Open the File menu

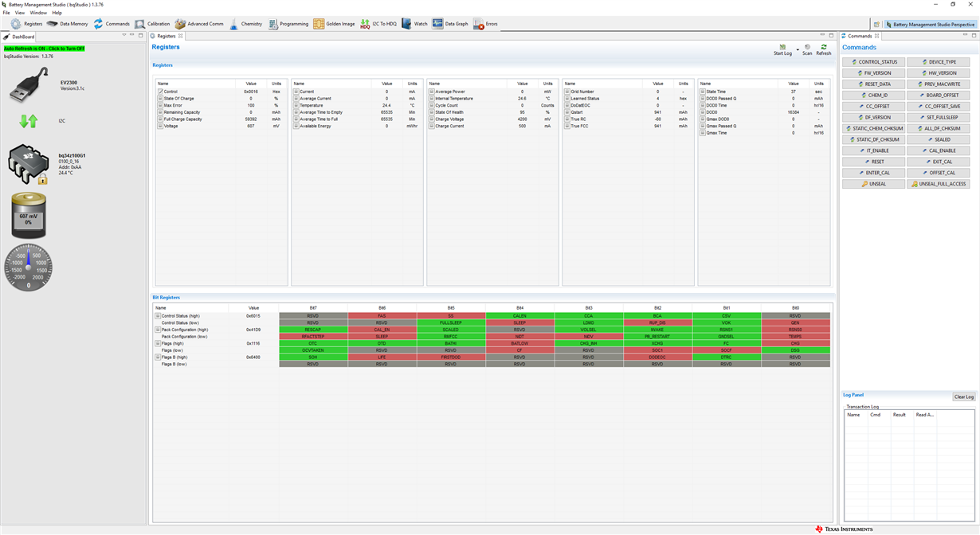(6, 13)
